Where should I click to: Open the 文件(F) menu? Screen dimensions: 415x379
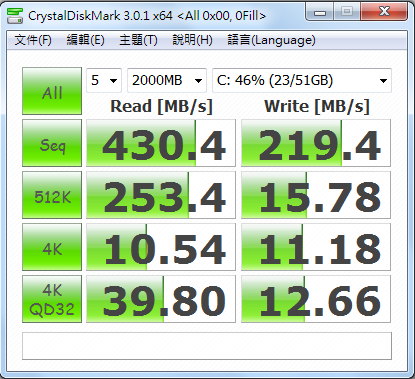click(33, 40)
